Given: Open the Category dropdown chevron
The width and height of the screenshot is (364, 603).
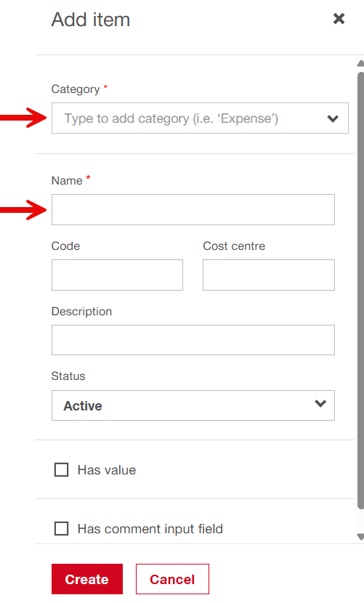Looking at the screenshot, I should pyautogui.click(x=333, y=118).
